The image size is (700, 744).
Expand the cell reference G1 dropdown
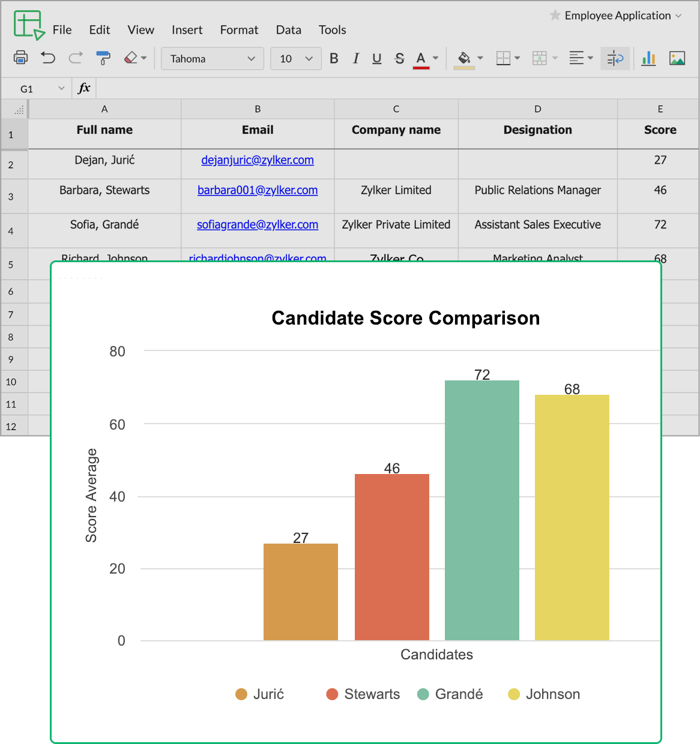pyautogui.click(x=61, y=89)
